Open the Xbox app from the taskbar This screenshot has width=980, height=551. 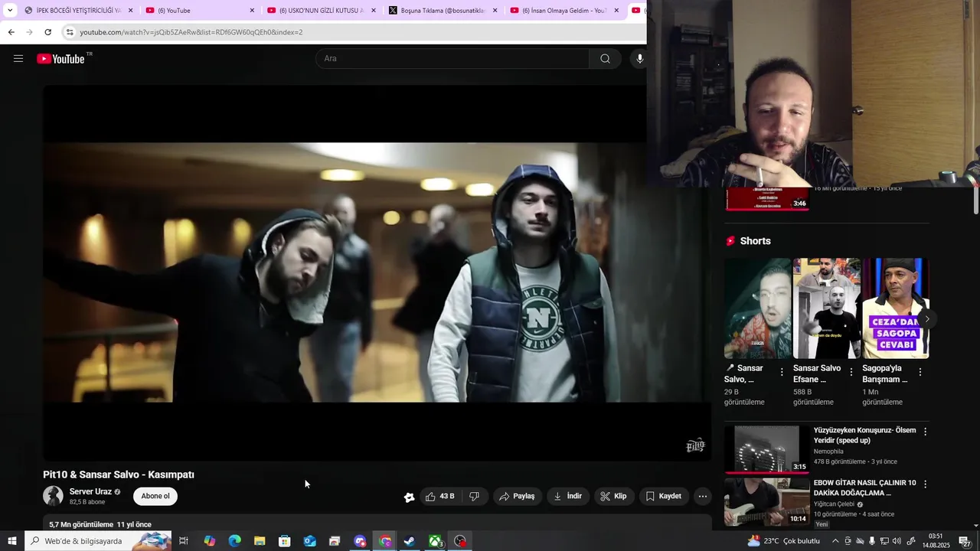click(435, 541)
